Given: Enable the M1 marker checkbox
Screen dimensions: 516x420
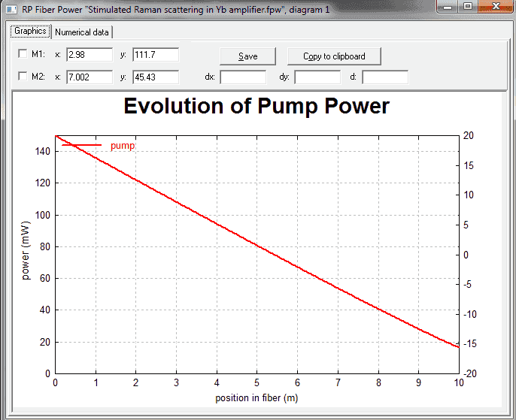Looking at the screenshot, I should point(23,53).
